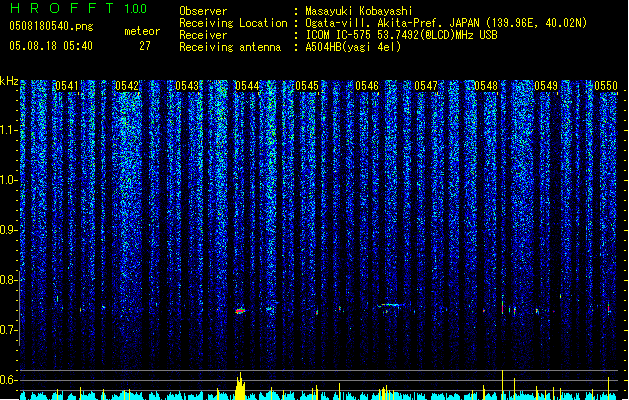
Task: Click the 0544 time marker
Action: point(247,86)
